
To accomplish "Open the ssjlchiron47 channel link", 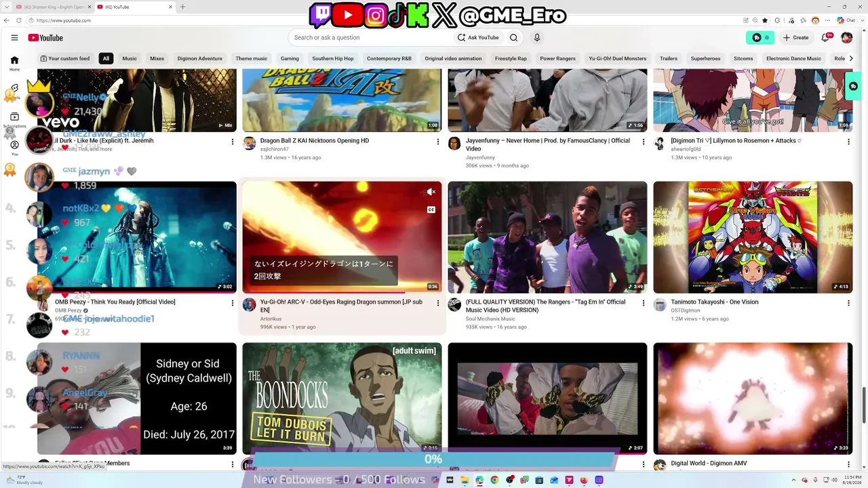I will (275, 149).
